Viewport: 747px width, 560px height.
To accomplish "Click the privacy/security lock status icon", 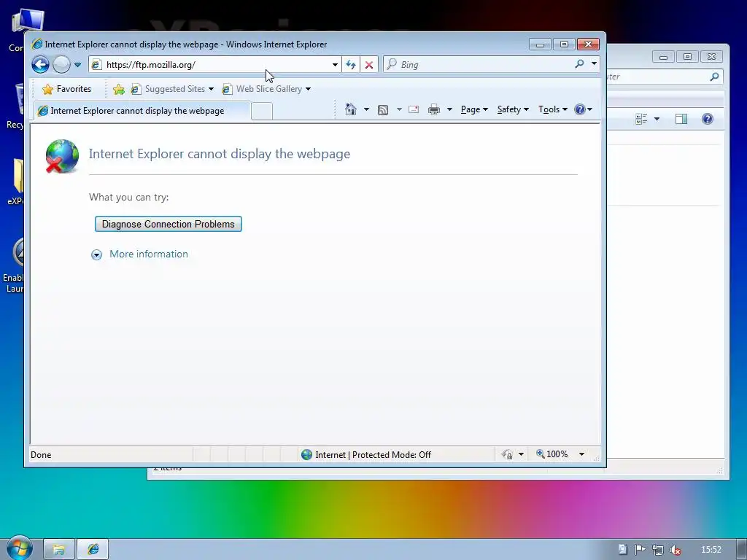I will point(508,455).
